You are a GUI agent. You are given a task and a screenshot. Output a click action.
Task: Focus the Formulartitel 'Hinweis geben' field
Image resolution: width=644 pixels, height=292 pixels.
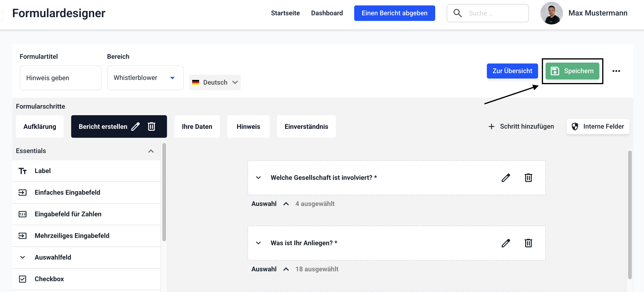coord(60,78)
